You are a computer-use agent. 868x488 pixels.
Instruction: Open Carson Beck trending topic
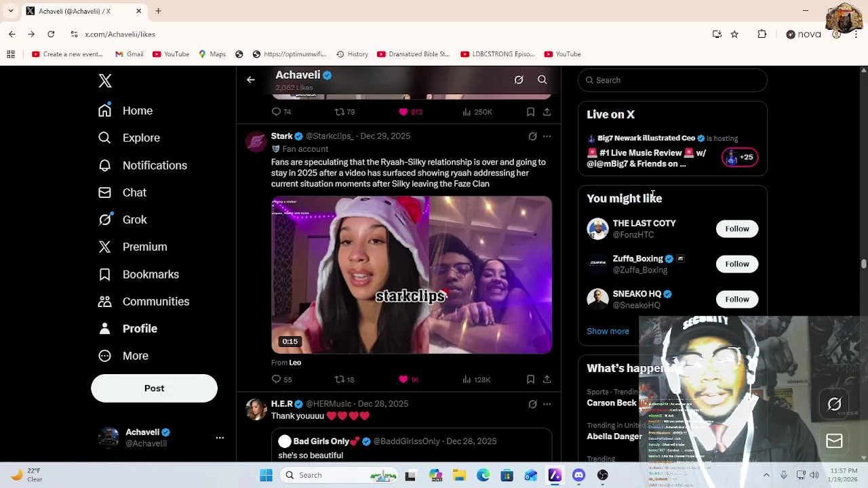coord(612,403)
